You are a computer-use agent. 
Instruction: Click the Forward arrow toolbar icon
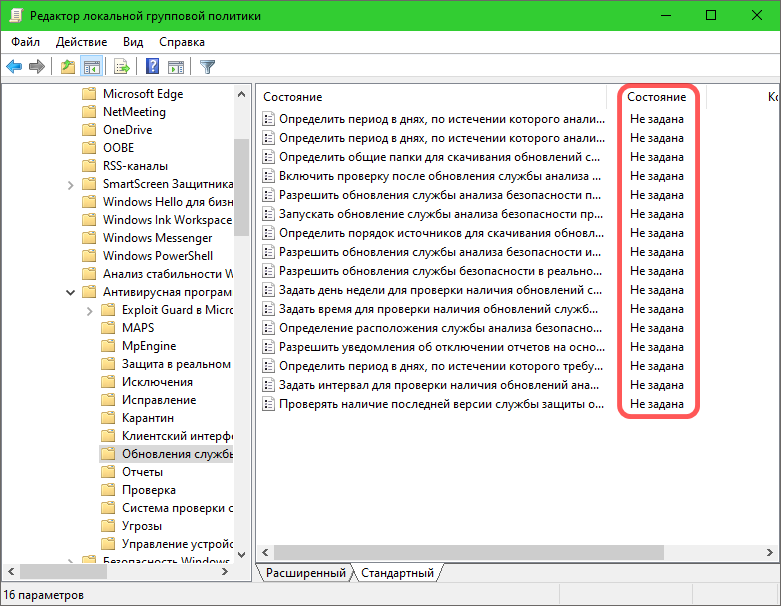tap(37, 67)
